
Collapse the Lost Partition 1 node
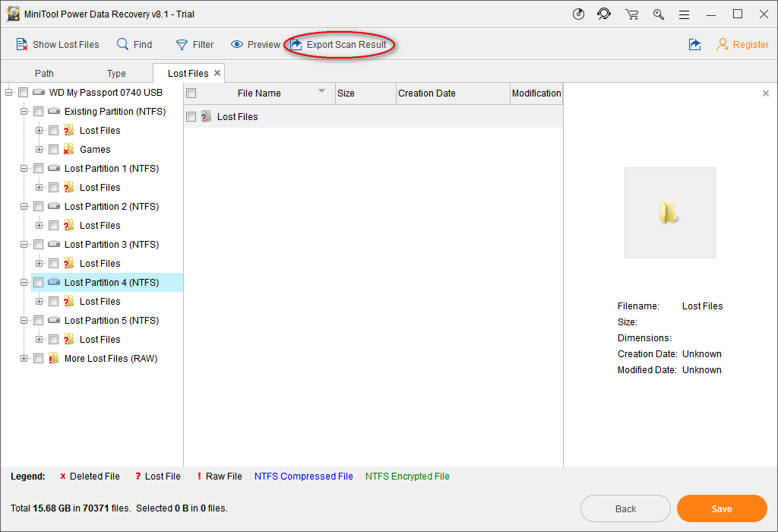[x=24, y=169]
